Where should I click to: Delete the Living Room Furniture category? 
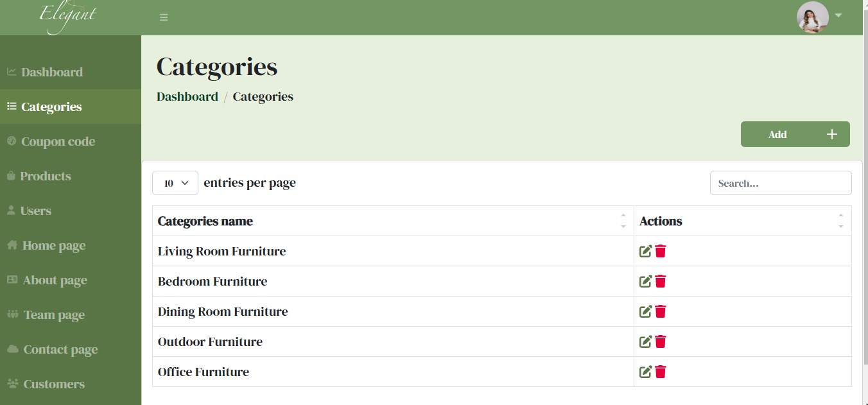(661, 252)
